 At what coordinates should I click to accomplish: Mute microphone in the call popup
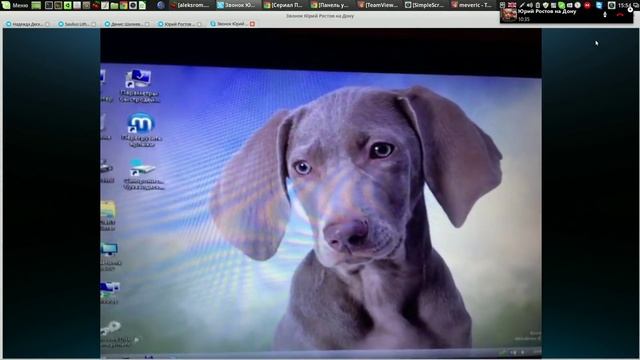[x=605, y=15]
